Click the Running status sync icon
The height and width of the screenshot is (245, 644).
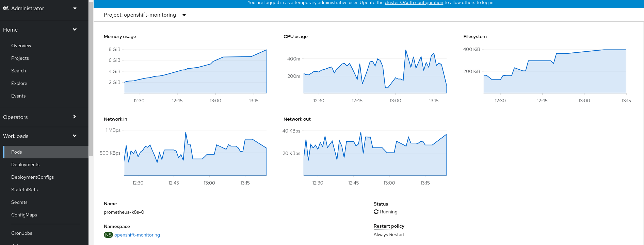tap(376, 212)
